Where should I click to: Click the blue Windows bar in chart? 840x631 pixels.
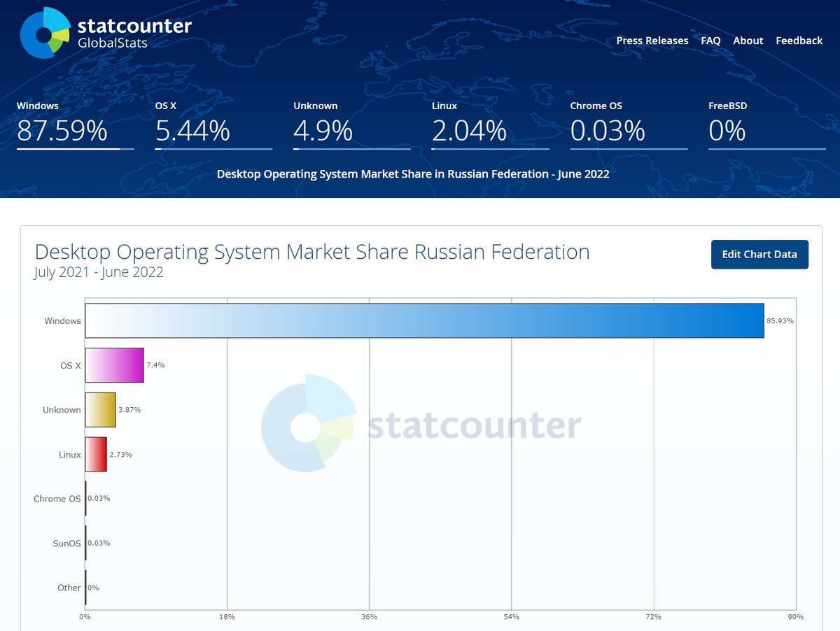pyautogui.click(x=424, y=320)
